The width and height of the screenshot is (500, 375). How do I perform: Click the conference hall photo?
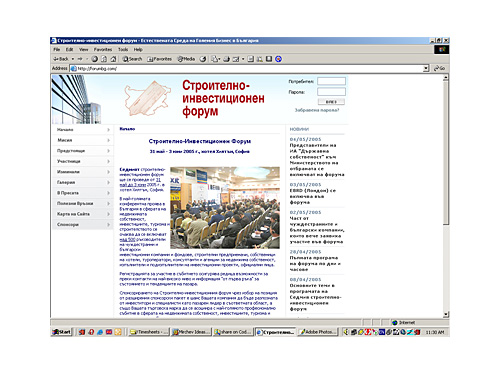[x=225, y=208]
